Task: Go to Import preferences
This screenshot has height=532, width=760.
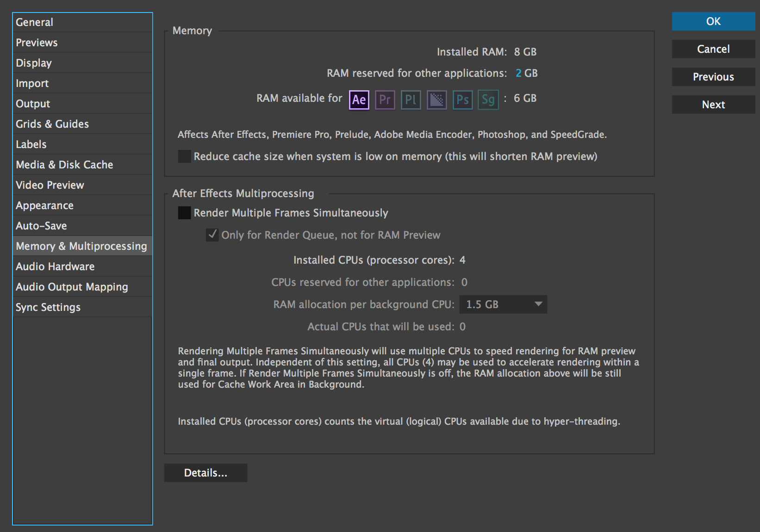Action: (82, 83)
